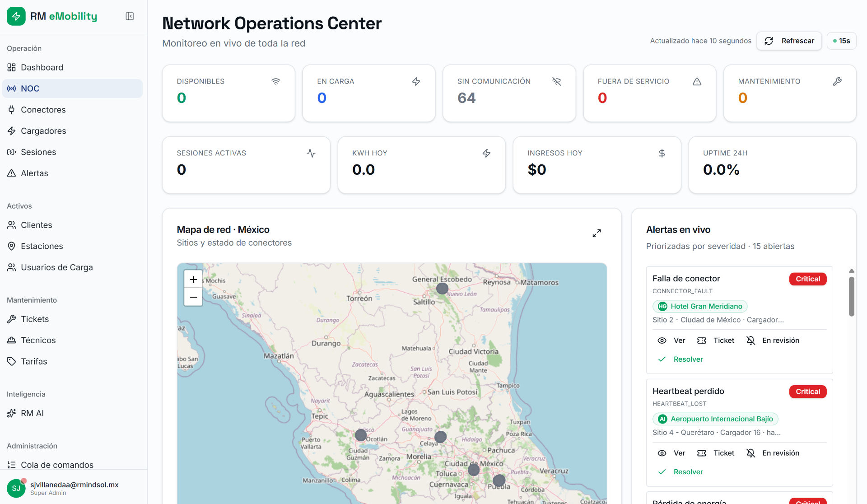View the Falla de conector alert

point(671,341)
